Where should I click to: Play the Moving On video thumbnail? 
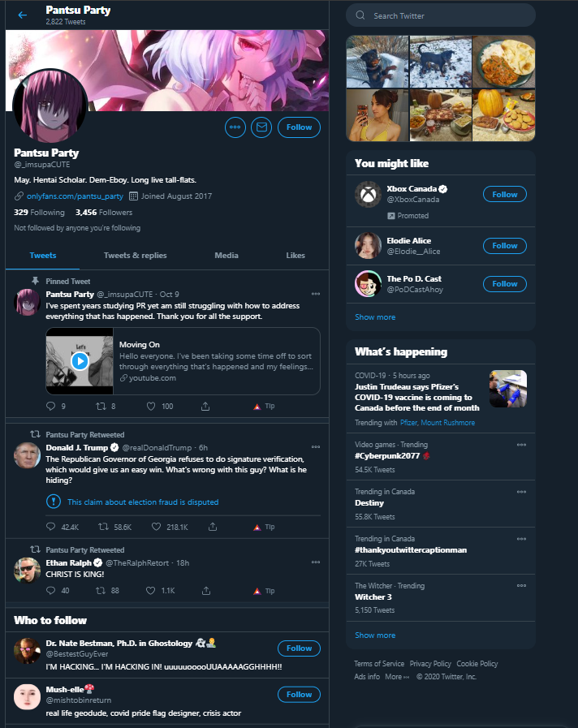click(80, 361)
